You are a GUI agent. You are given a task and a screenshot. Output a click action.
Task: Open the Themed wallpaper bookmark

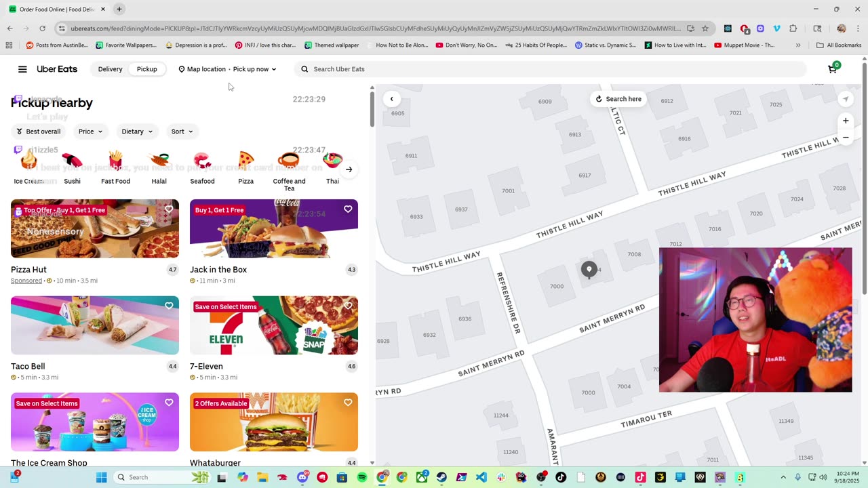pyautogui.click(x=332, y=45)
